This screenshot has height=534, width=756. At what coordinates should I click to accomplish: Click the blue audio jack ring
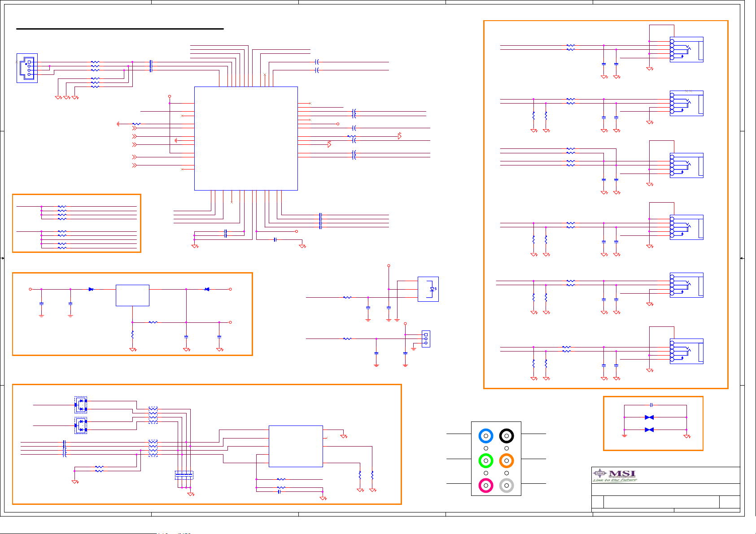tap(486, 436)
